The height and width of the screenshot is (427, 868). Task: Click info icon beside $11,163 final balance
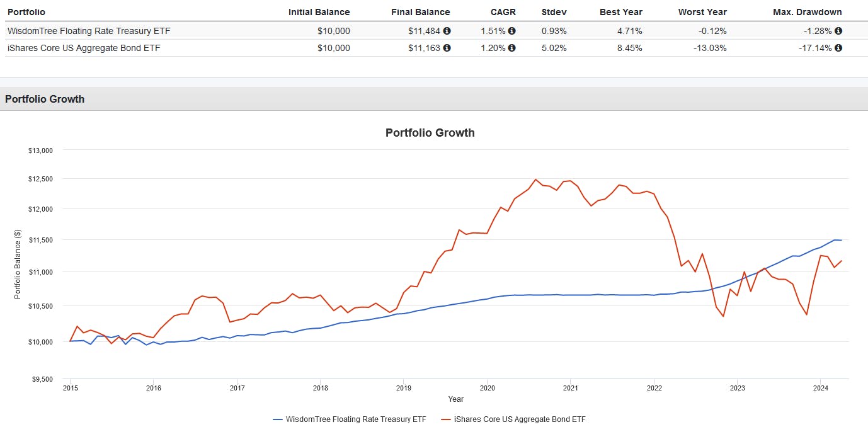click(447, 48)
